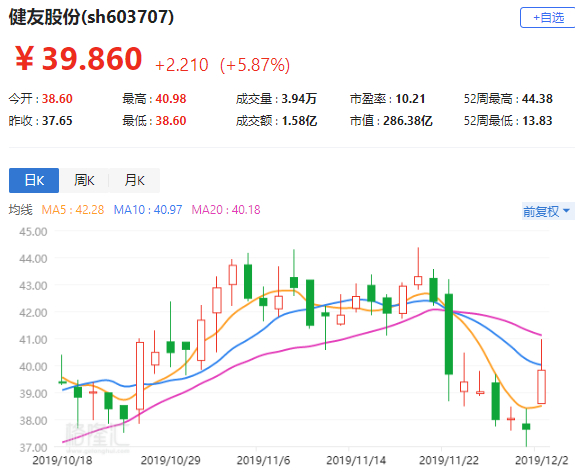Switch to the 月K monthly chart tab
The image size is (575, 471).
tap(134, 180)
